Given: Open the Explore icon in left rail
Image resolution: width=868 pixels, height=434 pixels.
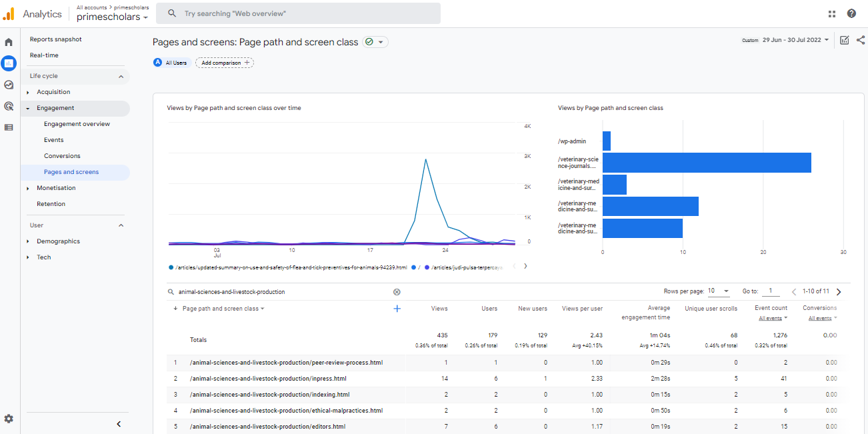Looking at the screenshot, I should click(x=9, y=85).
